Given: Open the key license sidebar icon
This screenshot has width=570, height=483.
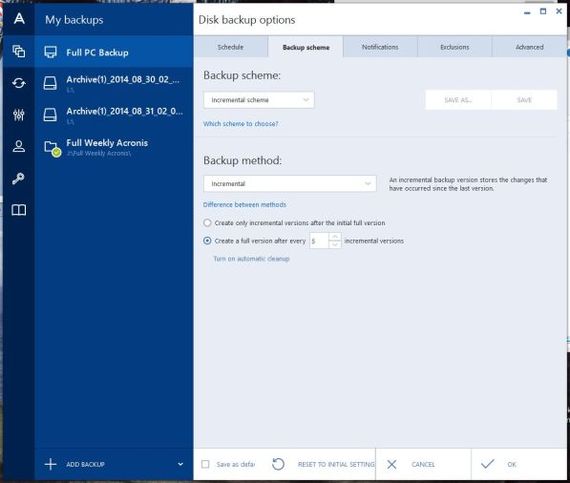Looking at the screenshot, I should (18, 178).
